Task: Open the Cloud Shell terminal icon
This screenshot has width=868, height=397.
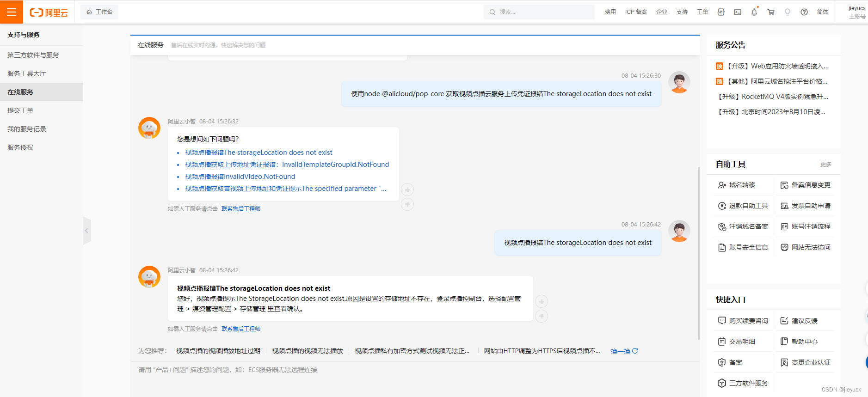Action: [x=738, y=12]
